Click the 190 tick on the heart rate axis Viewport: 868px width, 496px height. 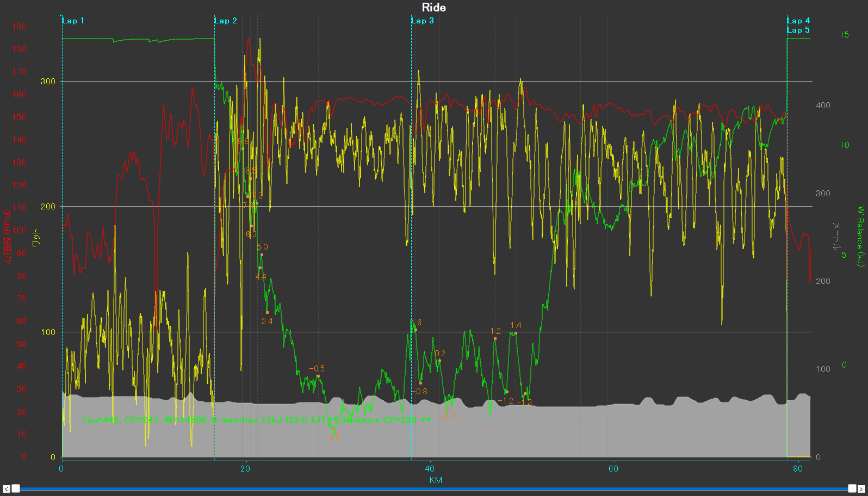tap(20, 26)
